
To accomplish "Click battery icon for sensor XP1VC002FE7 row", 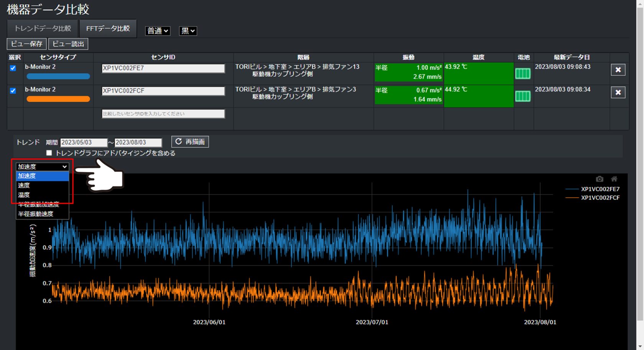I will pos(522,73).
